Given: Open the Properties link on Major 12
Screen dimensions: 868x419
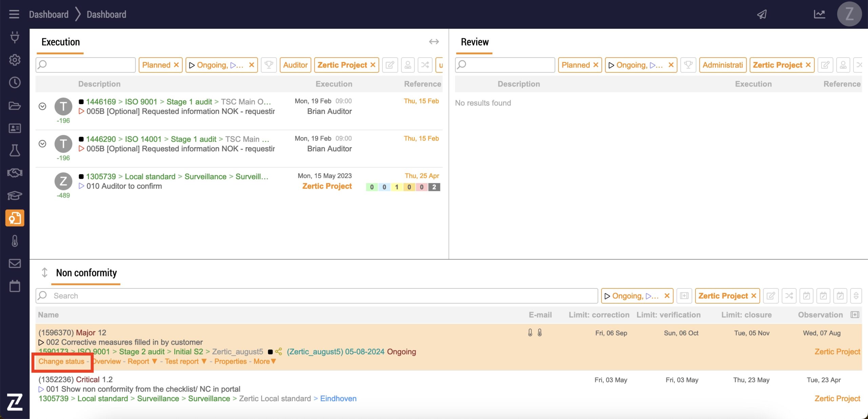Looking at the screenshot, I should pyautogui.click(x=230, y=361).
